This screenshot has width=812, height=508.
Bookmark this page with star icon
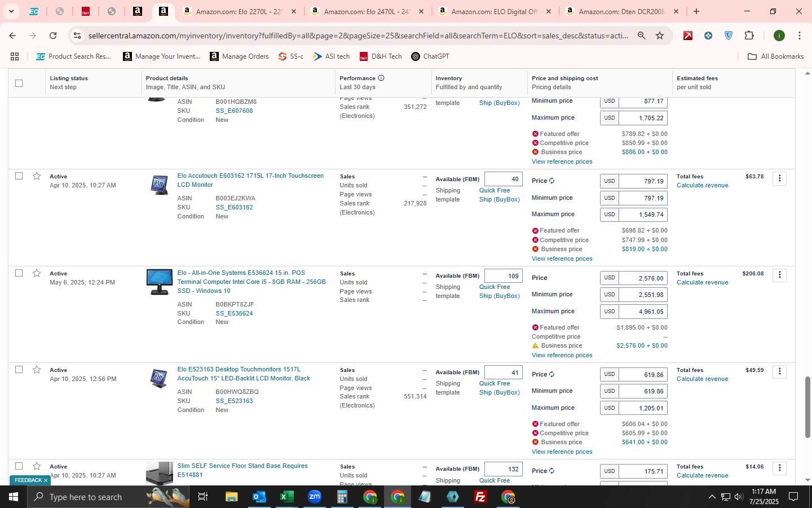pos(660,36)
